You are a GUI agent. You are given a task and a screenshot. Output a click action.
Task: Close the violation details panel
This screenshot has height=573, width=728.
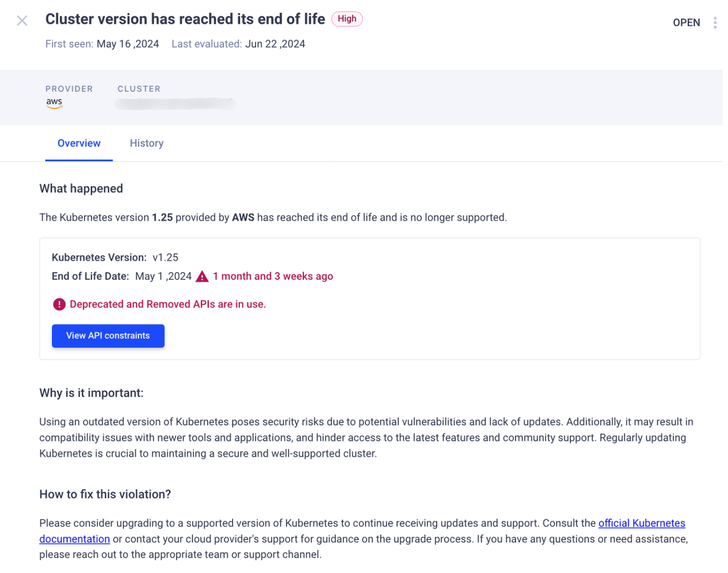[x=22, y=21]
